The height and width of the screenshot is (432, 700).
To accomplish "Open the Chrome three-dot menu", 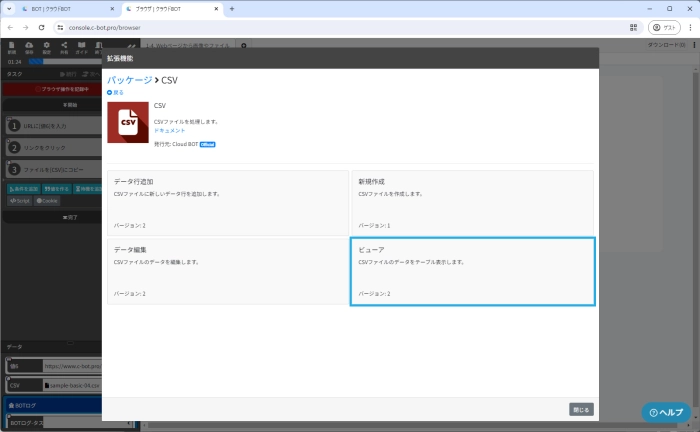I will coord(688,27).
